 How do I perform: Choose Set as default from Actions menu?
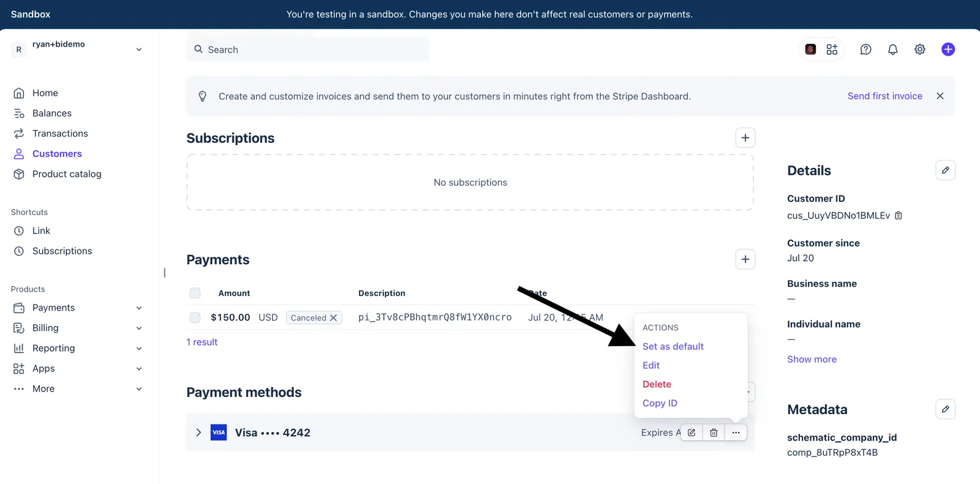coord(673,347)
